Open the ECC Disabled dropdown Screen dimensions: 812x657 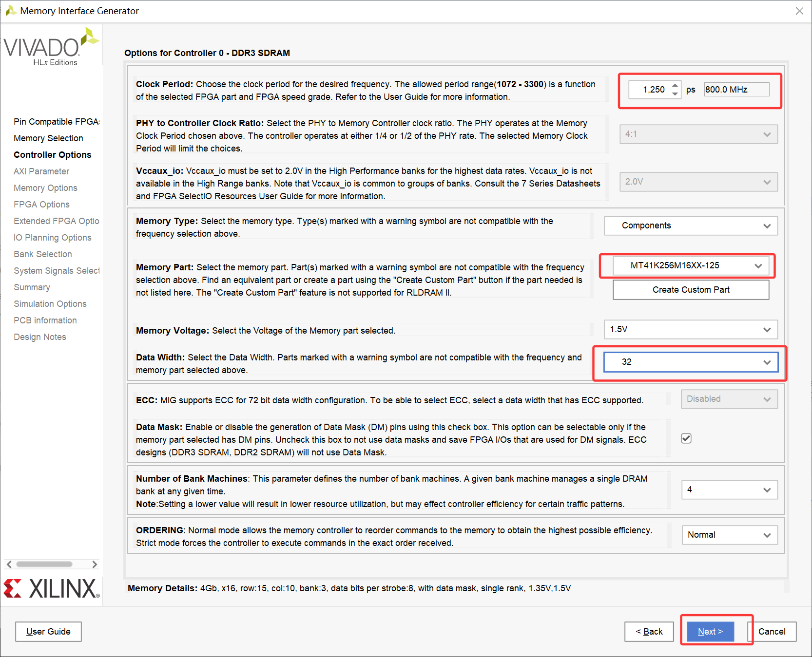point(729,399)
